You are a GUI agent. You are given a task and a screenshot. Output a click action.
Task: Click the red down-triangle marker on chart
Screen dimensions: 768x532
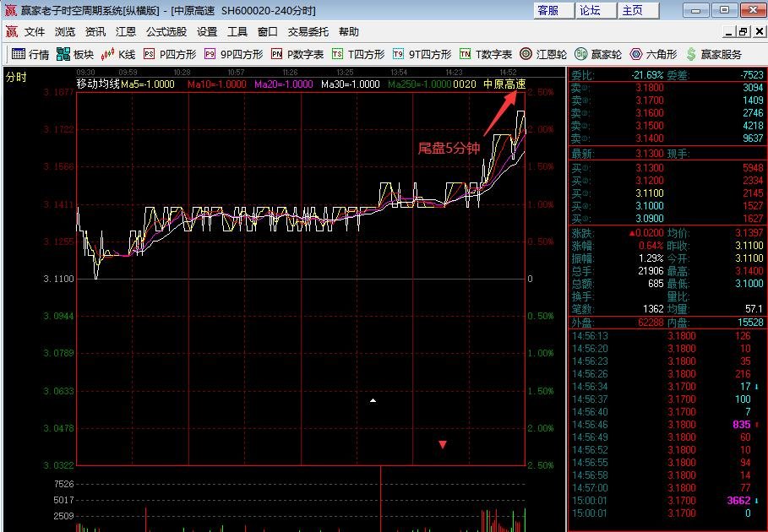click(x=442, y=444)
